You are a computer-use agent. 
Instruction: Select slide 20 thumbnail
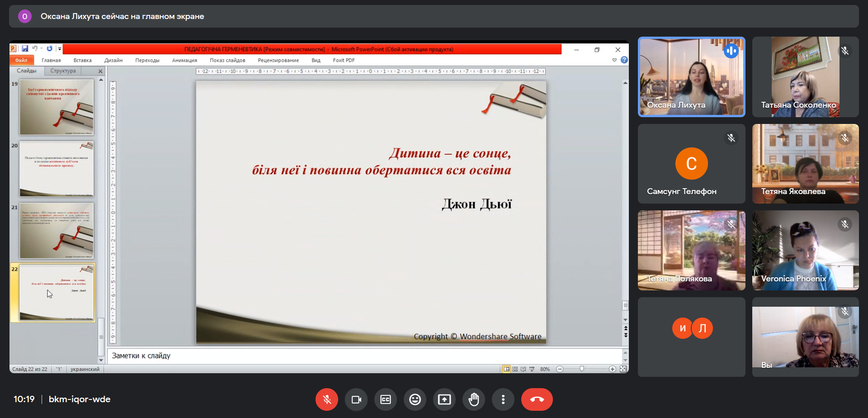pyautogui.click(x=57, y=169)
